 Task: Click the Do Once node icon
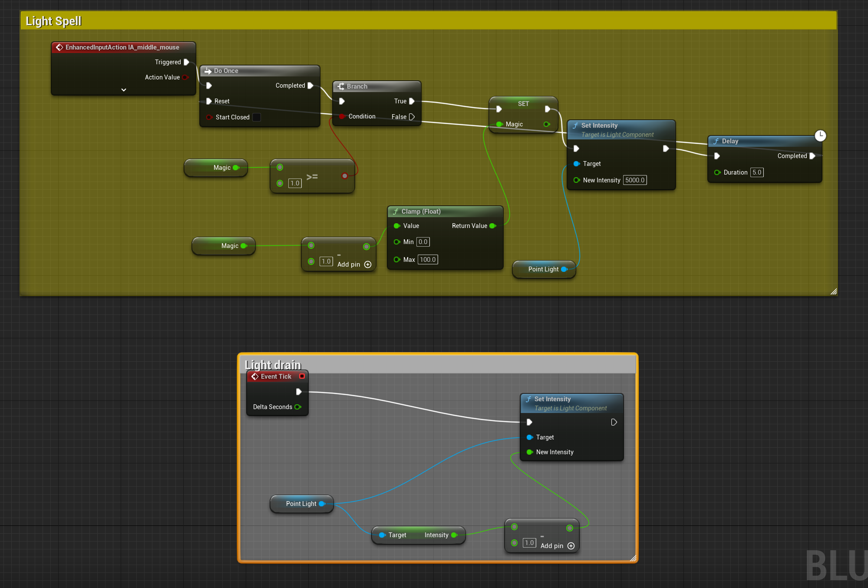coord(208,71)
